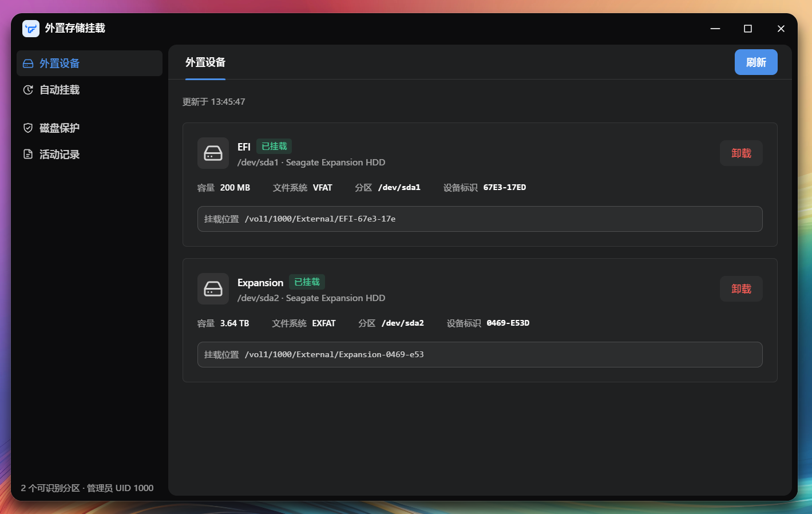This screenshot has height=514, width=812.
Task: Unmount the EFI partition with 卸载
Action: click(x=741, y=153)
